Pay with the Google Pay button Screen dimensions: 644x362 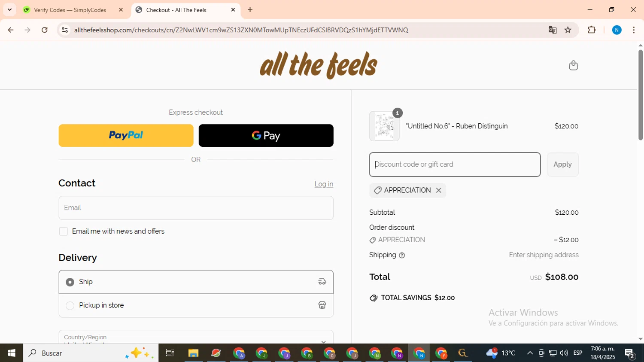pos(266,135)
